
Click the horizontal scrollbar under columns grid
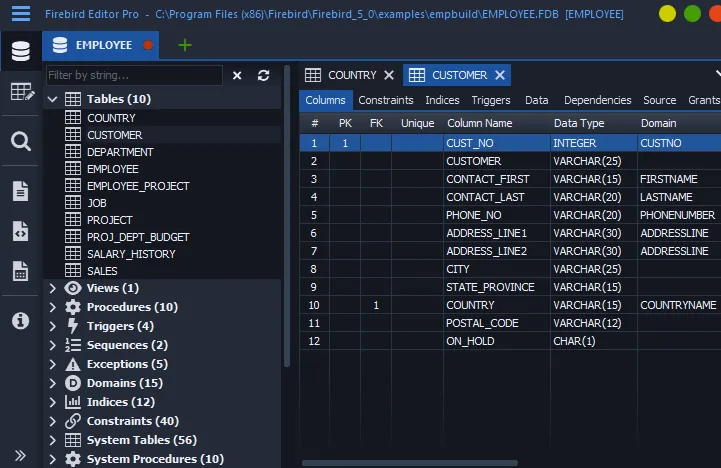[410, 463]
